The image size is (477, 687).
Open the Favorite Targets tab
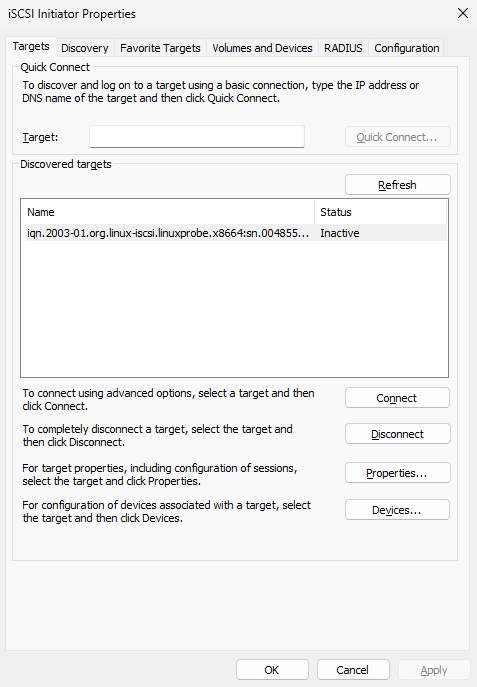160,48
